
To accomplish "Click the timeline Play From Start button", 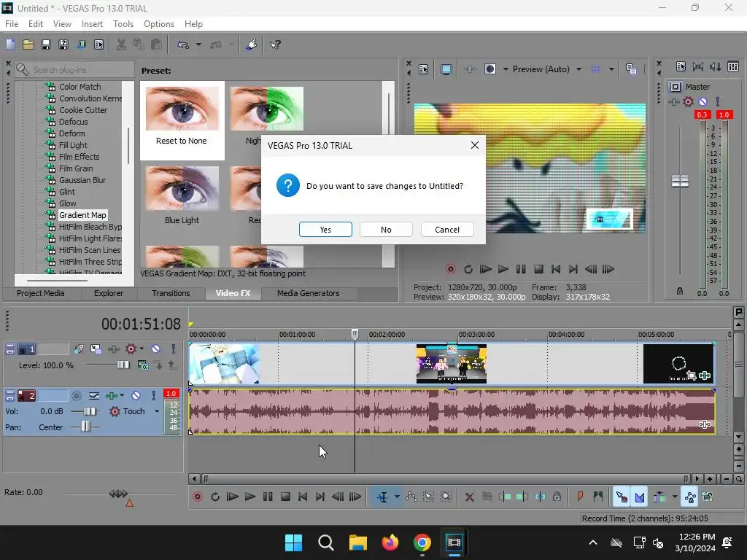I will (233, 497).
